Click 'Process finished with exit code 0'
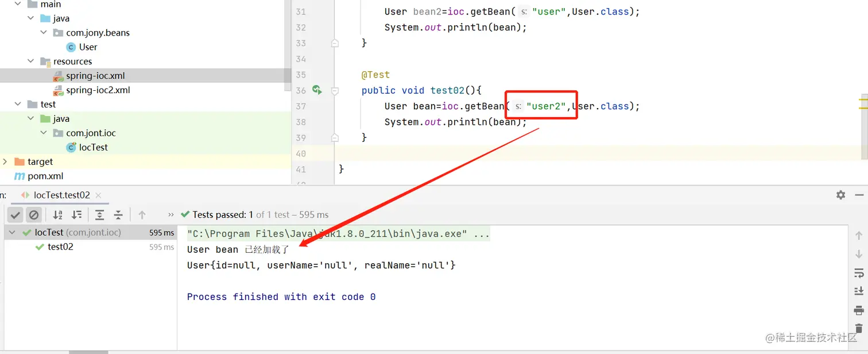 pos(281,297)
